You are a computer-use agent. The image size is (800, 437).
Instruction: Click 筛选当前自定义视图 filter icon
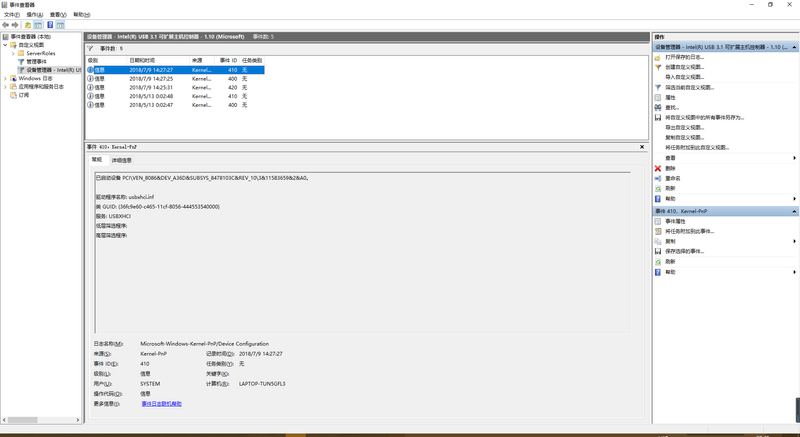pyautogui.click(x=657, y=87)
